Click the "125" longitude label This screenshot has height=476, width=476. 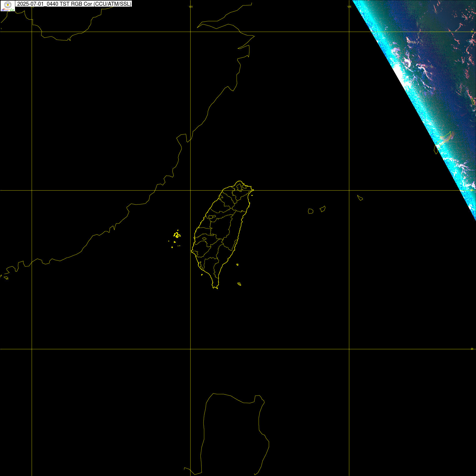point(349,7)
